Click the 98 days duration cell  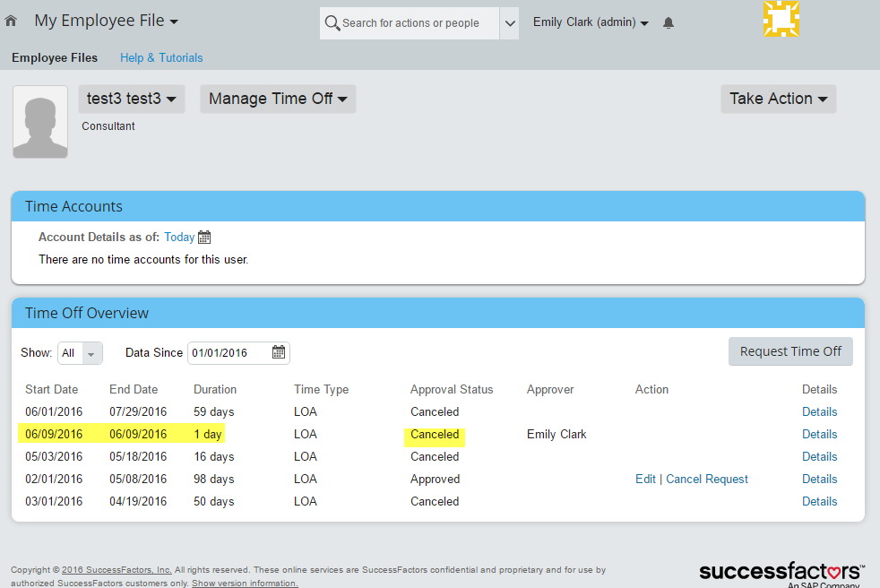click(214, 479)
